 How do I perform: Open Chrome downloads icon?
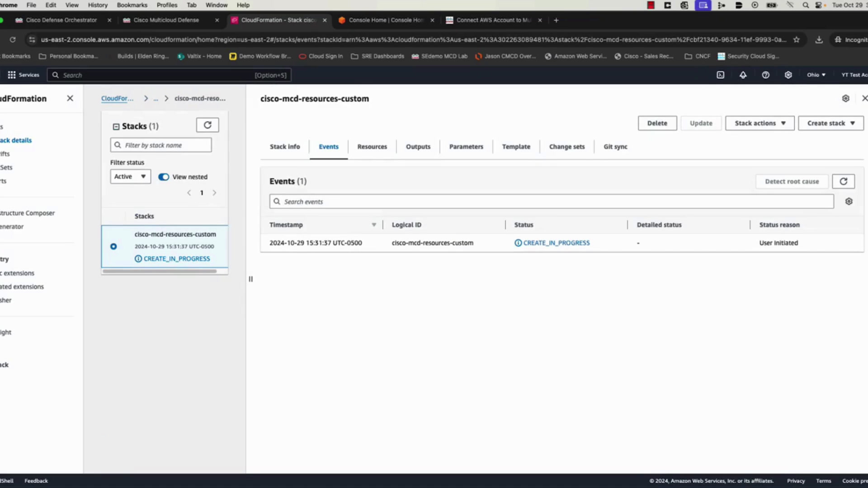pyautogui.click(x=819, y=40)
